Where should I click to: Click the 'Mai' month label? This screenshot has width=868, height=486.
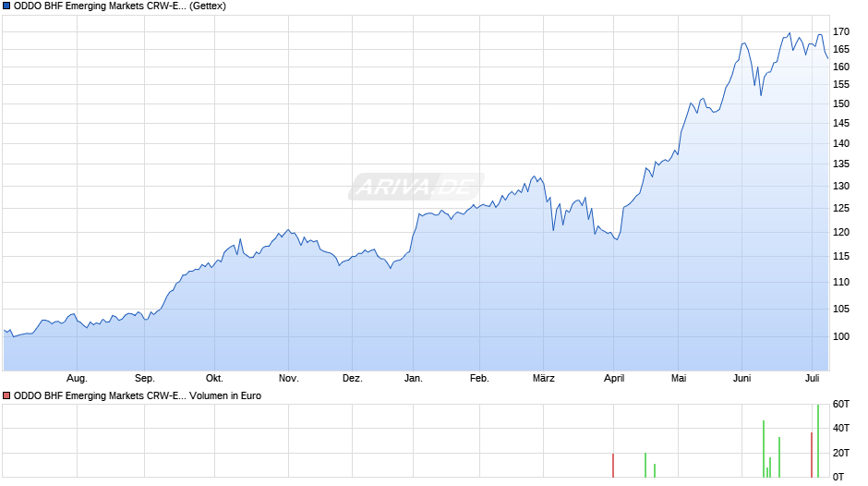coord(679,379)
